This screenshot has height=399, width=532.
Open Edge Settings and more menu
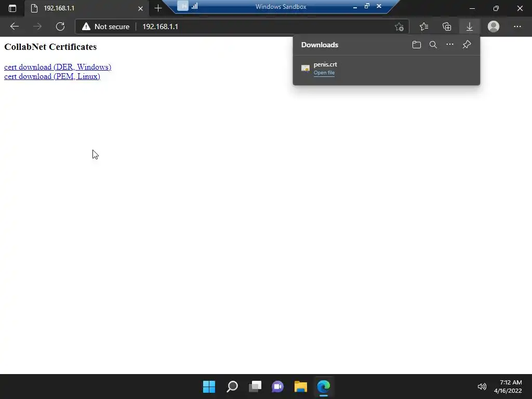point(517,26)
